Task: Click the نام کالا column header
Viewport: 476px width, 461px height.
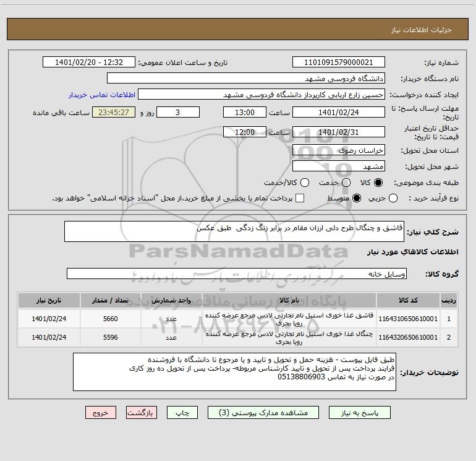Action: (289, 301)
